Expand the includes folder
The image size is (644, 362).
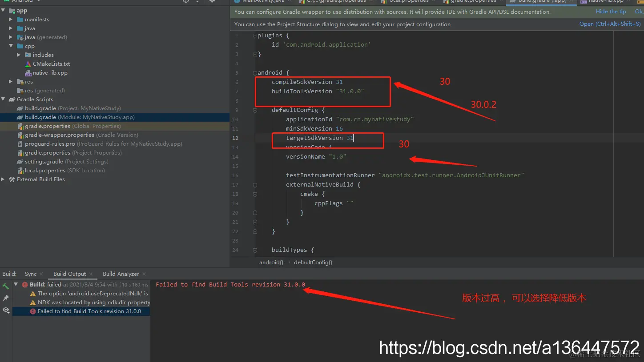click(x=19, y=55)
